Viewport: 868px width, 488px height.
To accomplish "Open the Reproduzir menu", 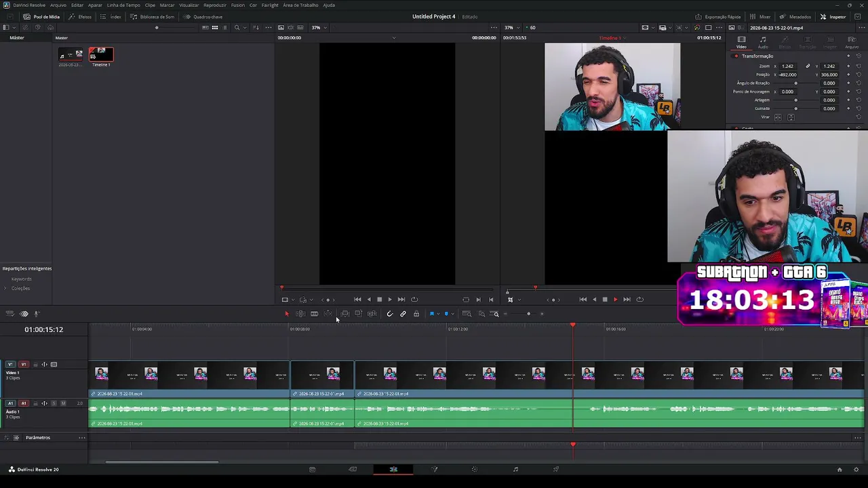I will (215, 5).
